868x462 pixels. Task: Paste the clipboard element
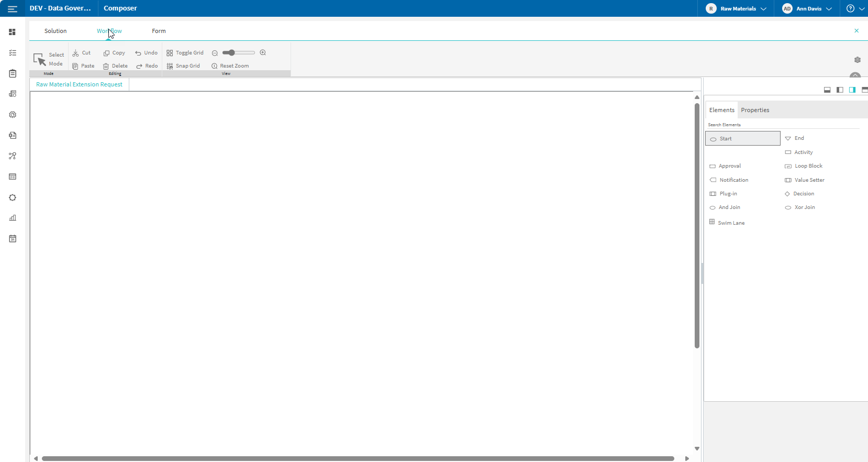[83, 66]
